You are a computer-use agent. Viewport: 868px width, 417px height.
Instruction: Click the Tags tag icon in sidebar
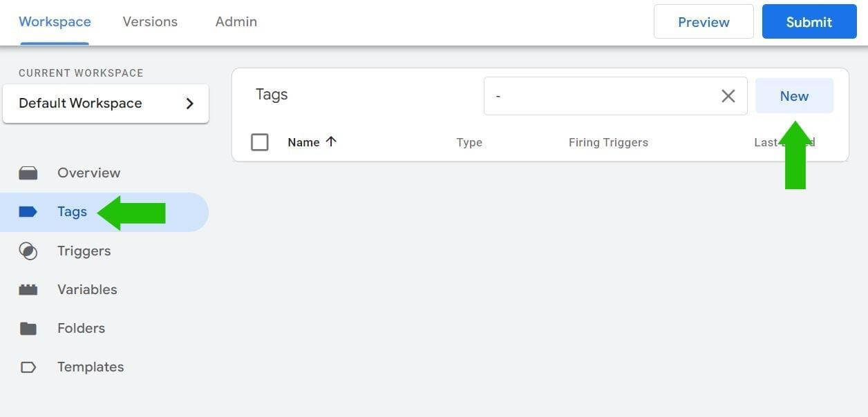click(x=28, y=211)
